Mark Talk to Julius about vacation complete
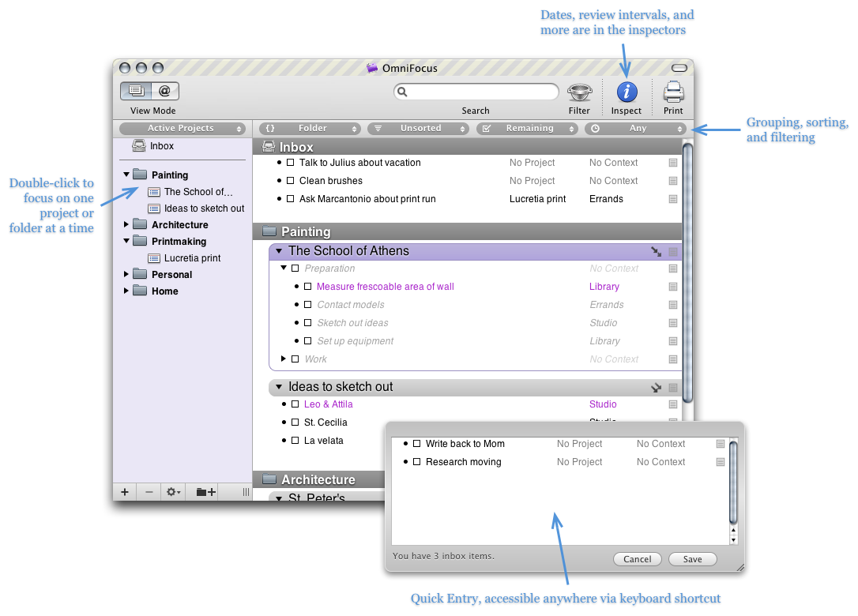858x616 pixels. (290, 163)
